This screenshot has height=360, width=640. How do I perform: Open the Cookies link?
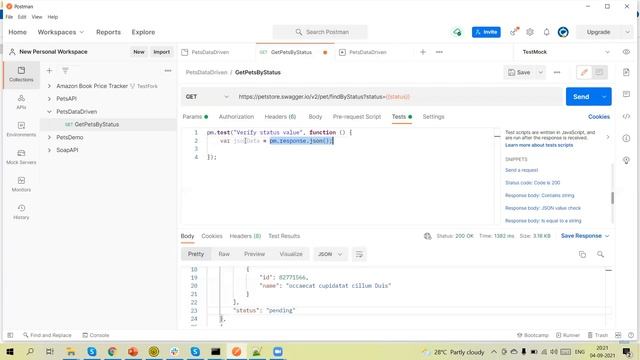pyautogui.click(x=599, y=117)
